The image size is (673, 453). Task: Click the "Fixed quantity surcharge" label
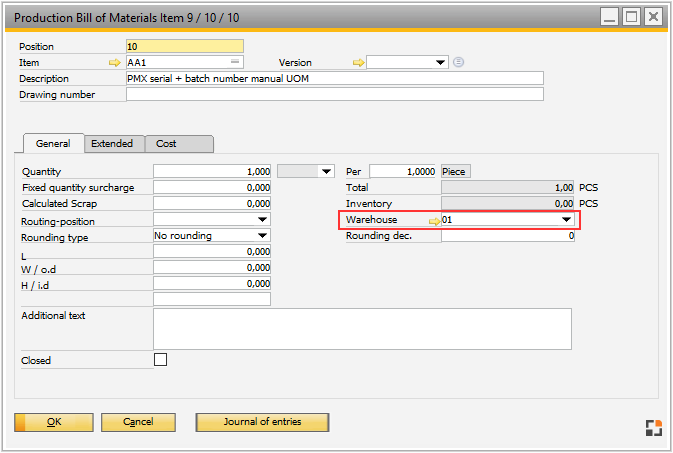78,188
